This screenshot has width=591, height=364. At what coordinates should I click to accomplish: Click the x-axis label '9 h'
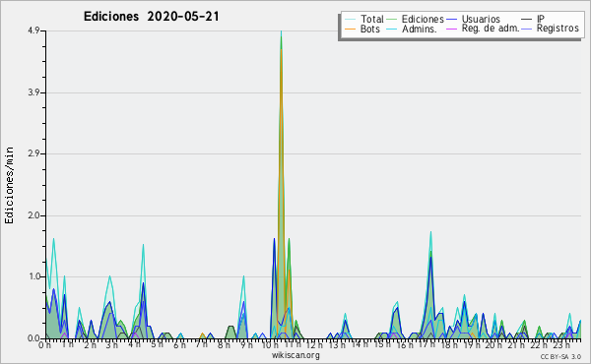click(x=246, y=344)
